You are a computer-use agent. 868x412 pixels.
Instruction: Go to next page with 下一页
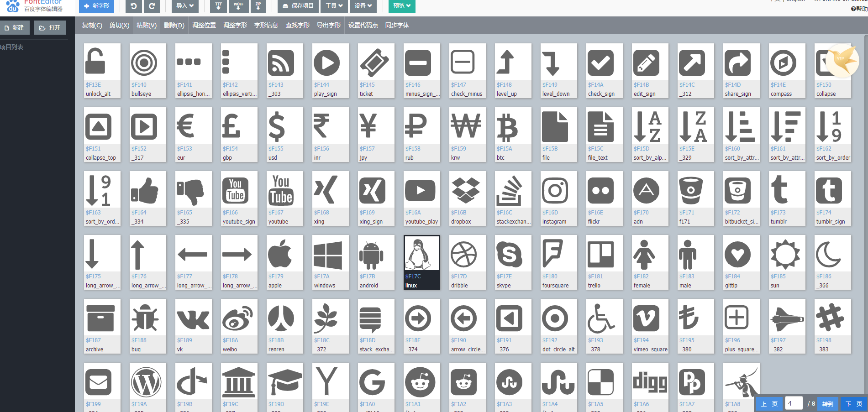coord(853,403)
